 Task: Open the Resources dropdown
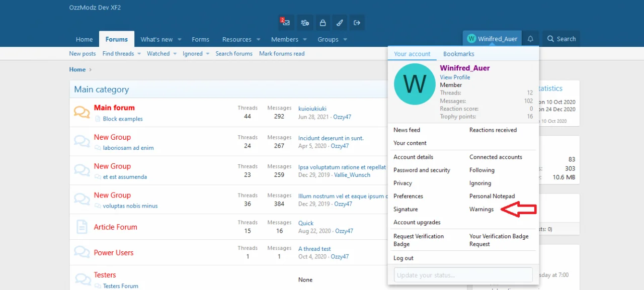click(237, 39)
